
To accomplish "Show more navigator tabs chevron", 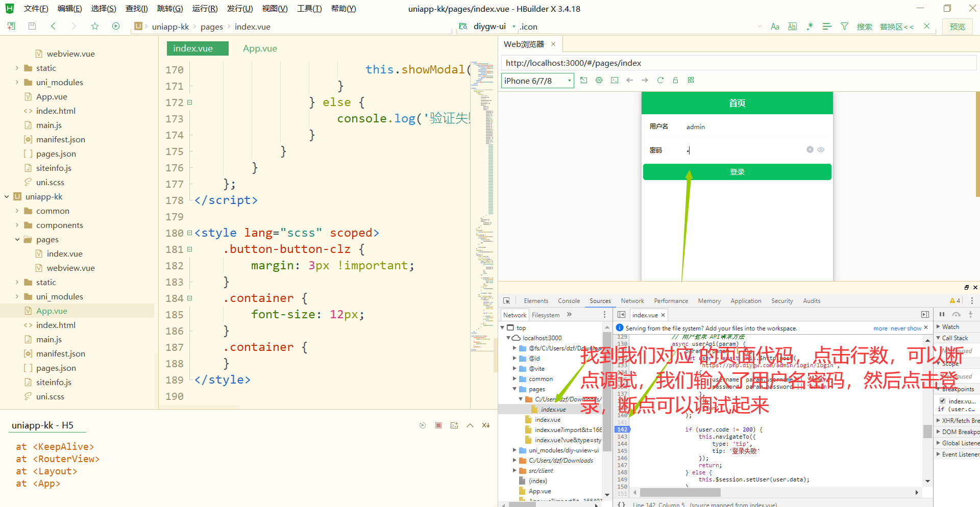I will [569, 315].
